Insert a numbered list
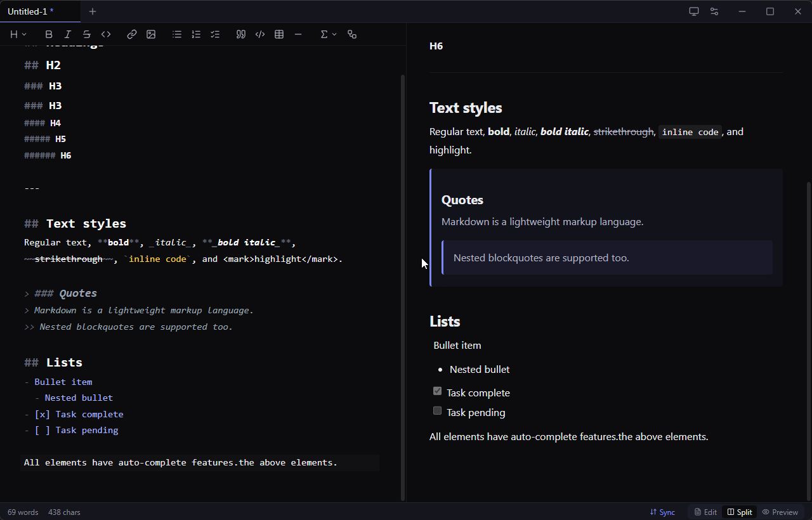The width and height of the screenshot is (812, 520). coord(196,34)
